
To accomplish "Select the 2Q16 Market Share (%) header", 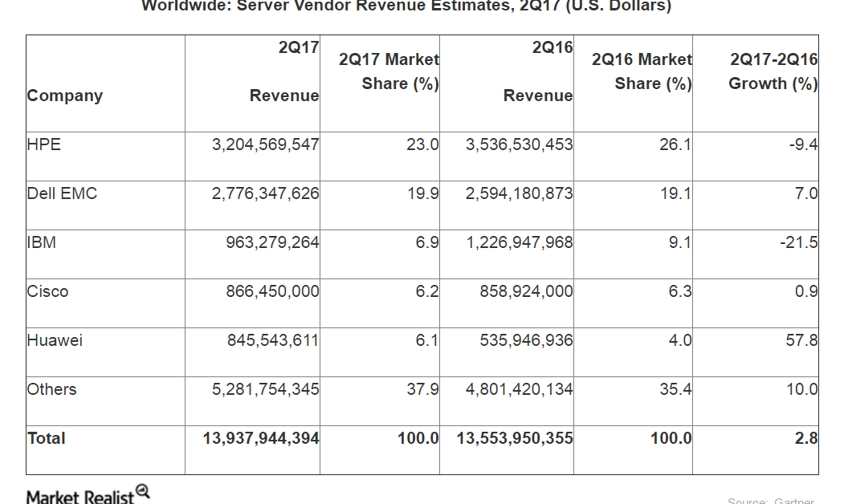I will point(642,71).
